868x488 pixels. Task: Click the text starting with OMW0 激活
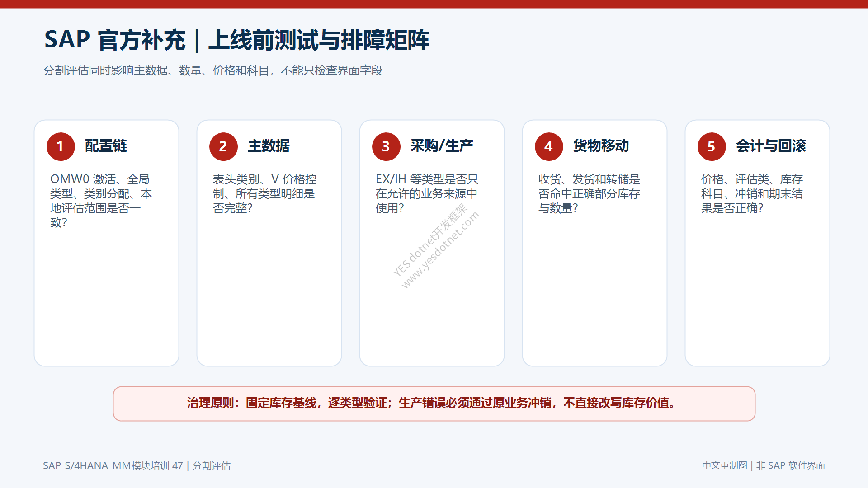pyautogui.click(x=101, y=201)
